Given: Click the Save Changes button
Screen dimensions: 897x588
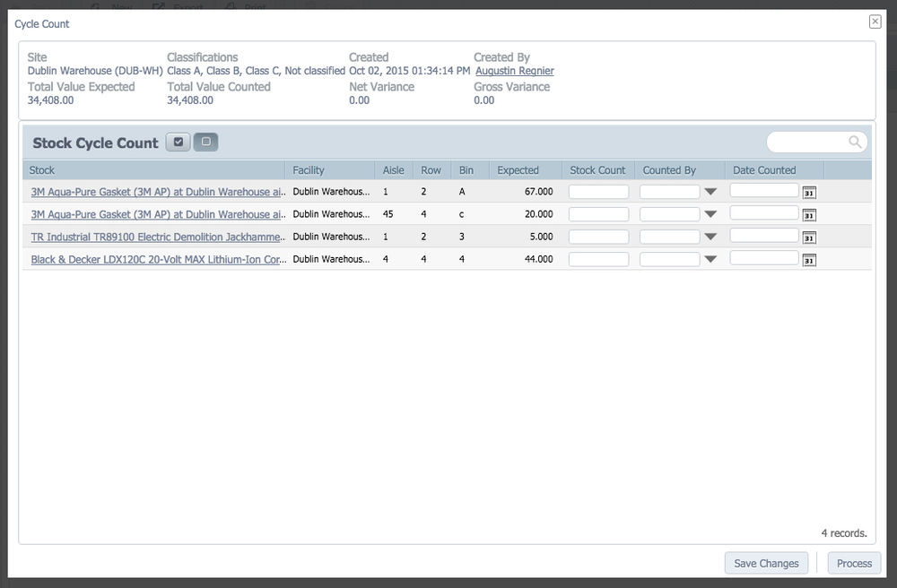Looking at the screenshot, I should click(766, 563).
